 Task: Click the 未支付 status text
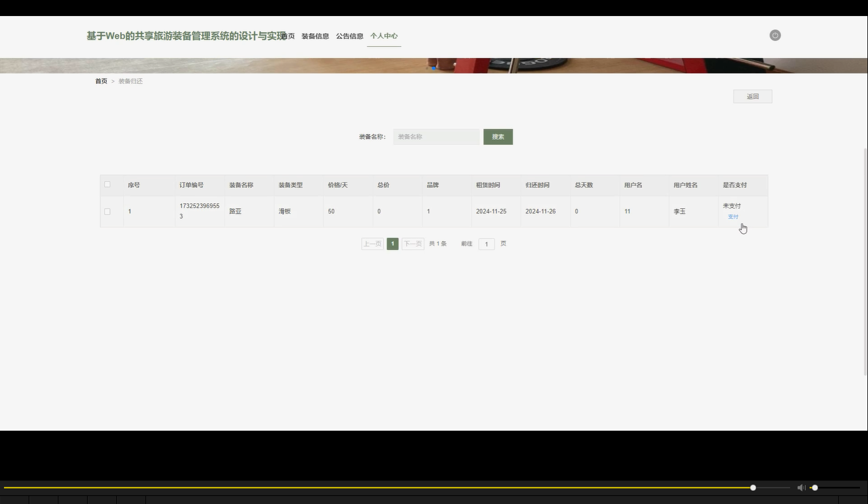(x=732, y=206)
